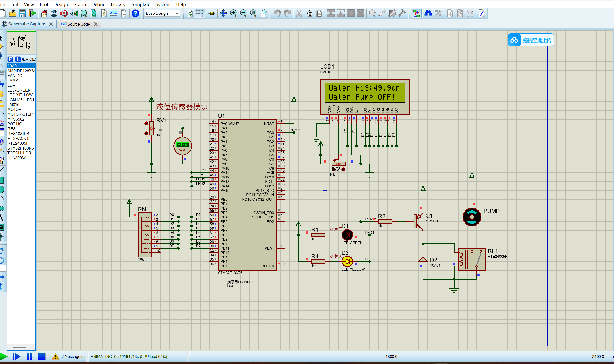Click the Cut scissors icon
Screen dimensions: 614x364
pos(299,13)
